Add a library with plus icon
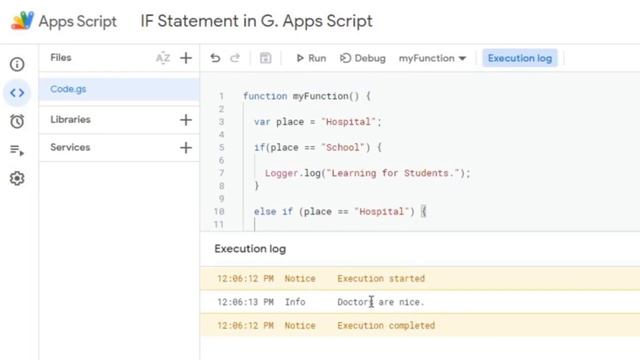This screenshot has height=360, width=640. (186, 120)
